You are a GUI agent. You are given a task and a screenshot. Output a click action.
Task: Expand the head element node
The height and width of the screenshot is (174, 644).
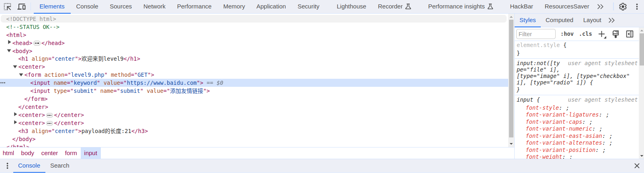[x=9, y=43]
